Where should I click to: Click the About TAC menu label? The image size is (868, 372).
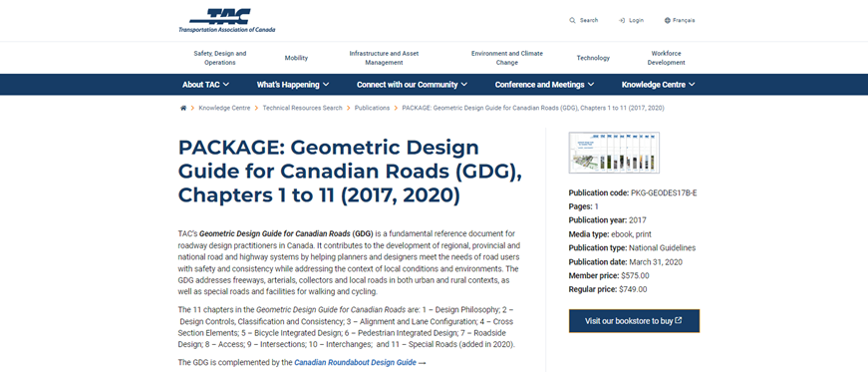pyautogui.click(x=201, y=85)
